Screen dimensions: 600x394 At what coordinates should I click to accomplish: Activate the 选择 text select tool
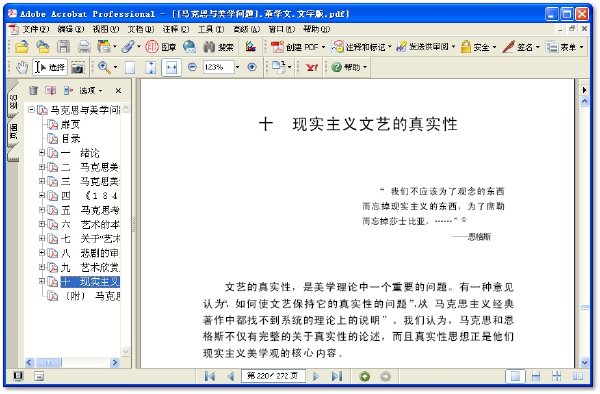click(x=50, y=68)
